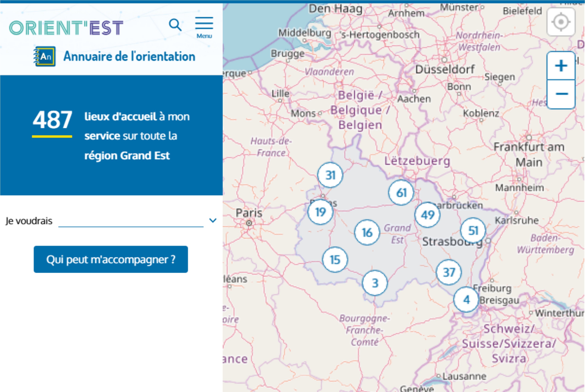Screen dimensions: 585x392
Task: Open Annuaire de l'orientation heading link
Action: (x=129, y=57)
